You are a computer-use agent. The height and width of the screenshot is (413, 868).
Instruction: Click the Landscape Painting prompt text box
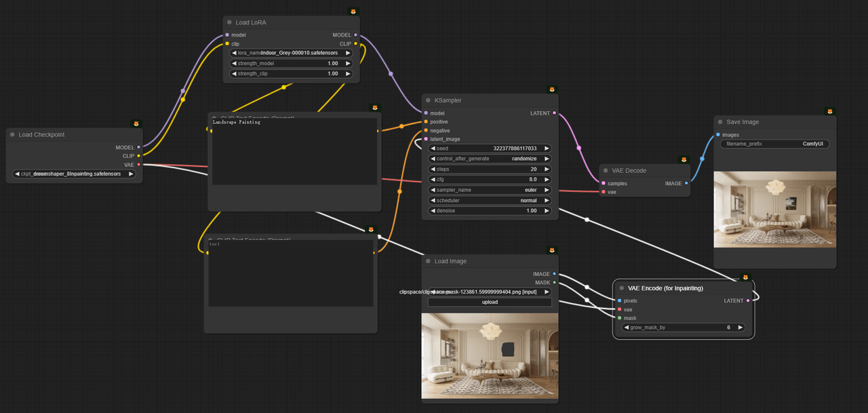click(x=294, y=151)
